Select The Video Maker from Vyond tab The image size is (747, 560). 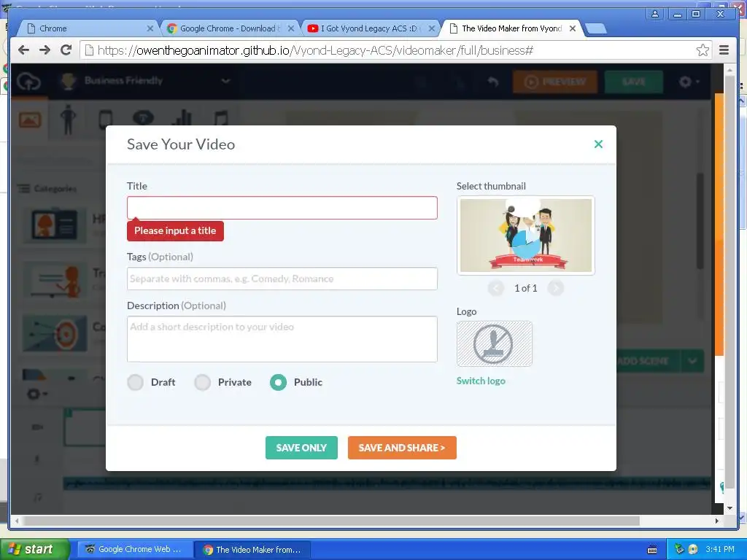pos(511,28)
